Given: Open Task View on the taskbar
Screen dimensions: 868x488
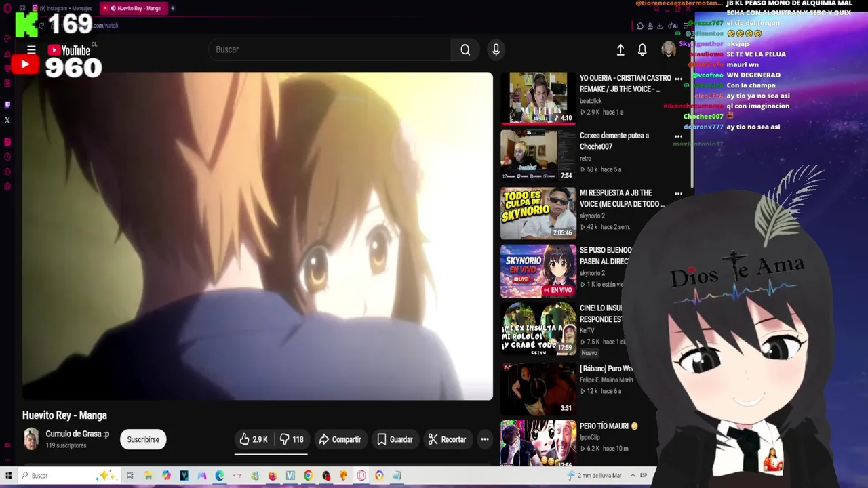Looking at the screenshot, I should (x=130, y=476).
